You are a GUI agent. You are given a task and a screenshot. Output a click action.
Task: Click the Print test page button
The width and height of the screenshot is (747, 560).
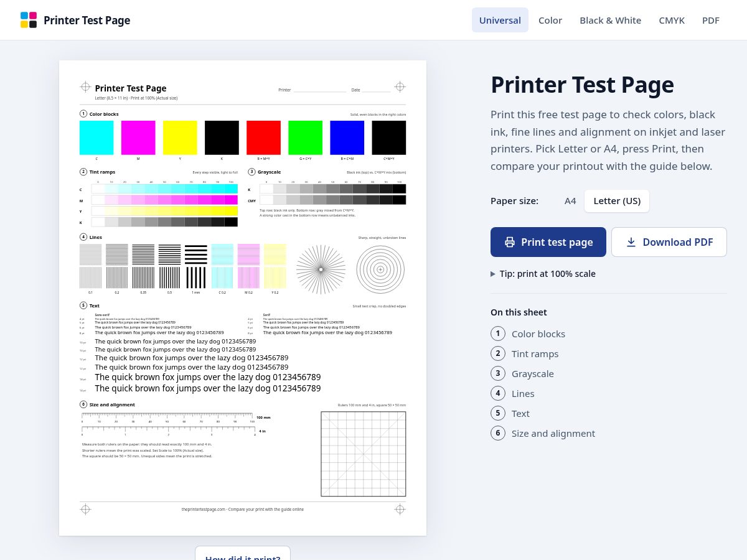548,242
